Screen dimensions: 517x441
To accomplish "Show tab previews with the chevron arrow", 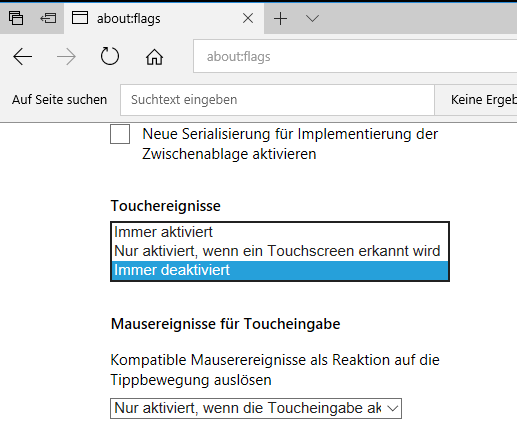I will click(312, 18).
